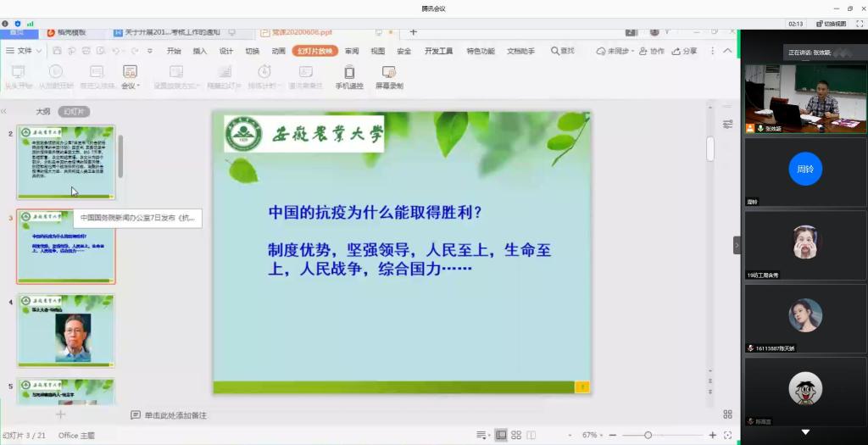
Task: Switch to normal view in status bar
Action: coord(501,435)
